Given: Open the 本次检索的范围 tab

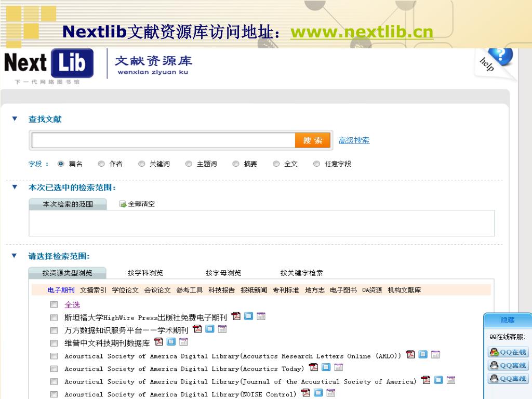Looking at the screenshot, I should pyautogui.click(x=68, y=204).
